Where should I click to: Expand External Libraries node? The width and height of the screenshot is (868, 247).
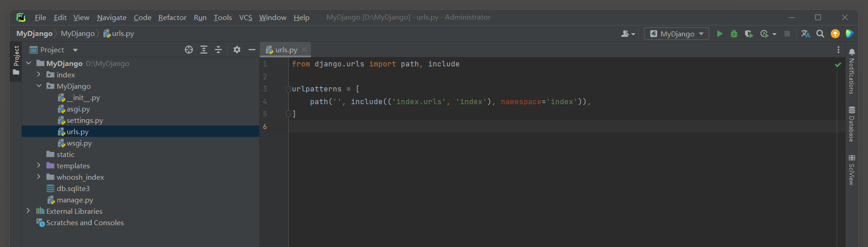click(x=29, y=211)
